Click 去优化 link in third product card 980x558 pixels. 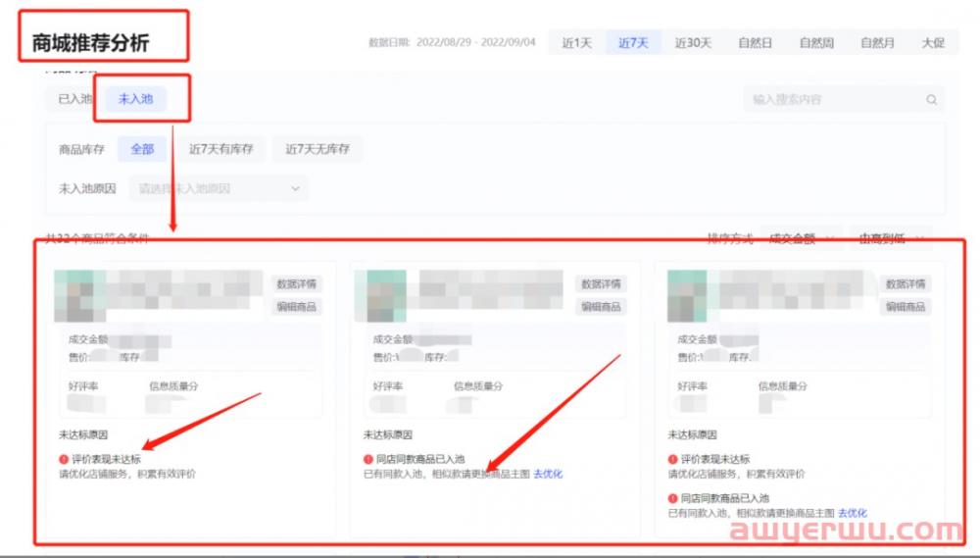click(853, 513)
